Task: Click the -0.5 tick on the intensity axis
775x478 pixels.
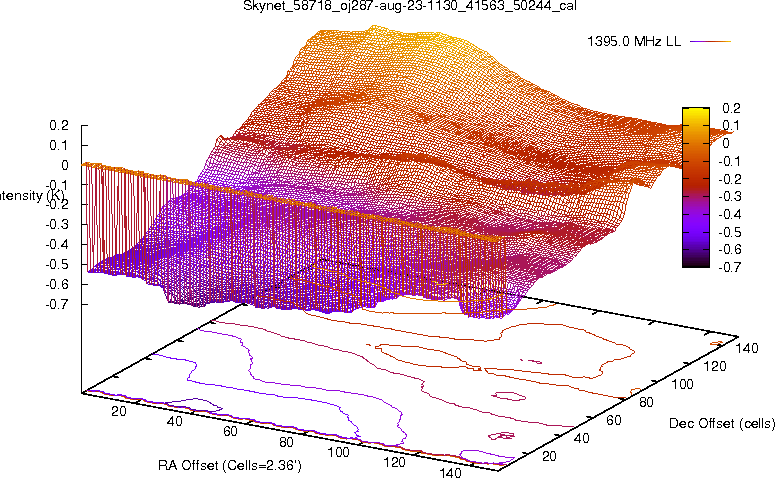Action: tap(57, 264)
